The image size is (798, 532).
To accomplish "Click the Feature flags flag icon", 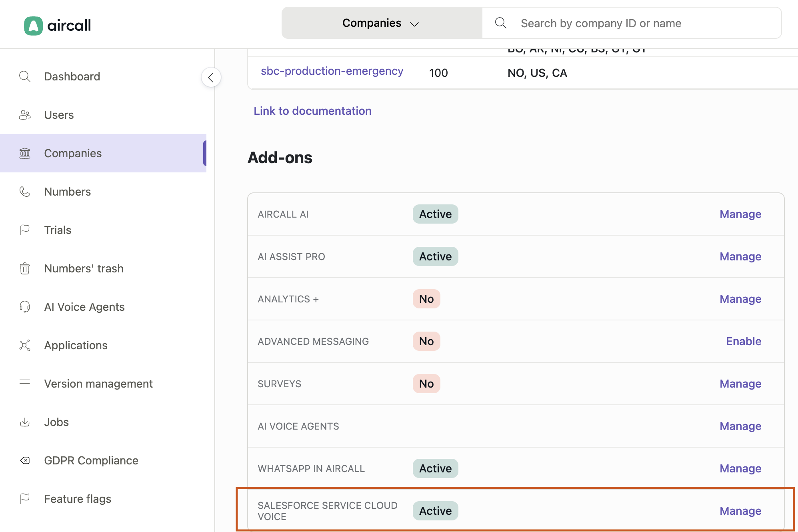I will click(25, 499).
